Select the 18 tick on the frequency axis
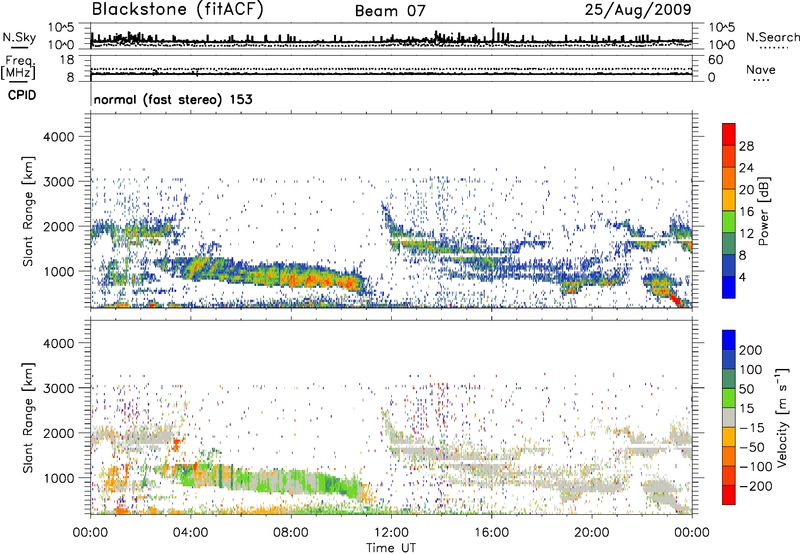800x554 pixels. click(x=67, y=60)
